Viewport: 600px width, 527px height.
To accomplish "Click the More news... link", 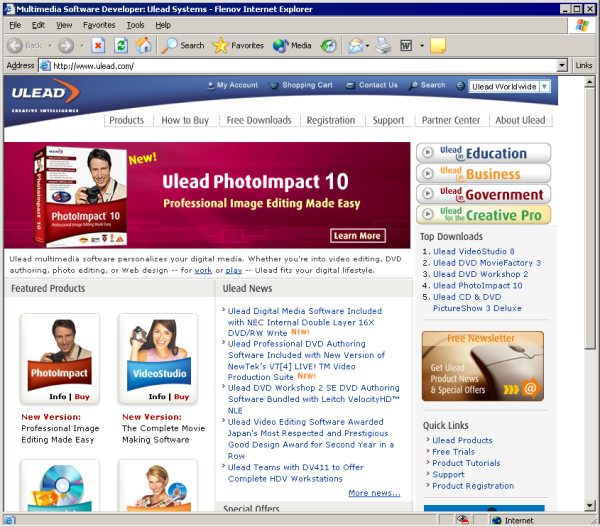I will tap(374, 493).
